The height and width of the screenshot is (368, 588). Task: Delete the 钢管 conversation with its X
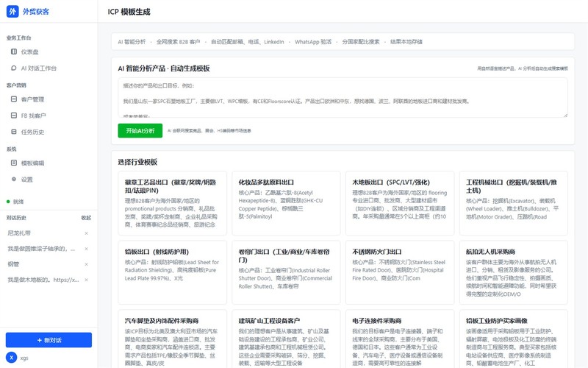tap(86, 264)
